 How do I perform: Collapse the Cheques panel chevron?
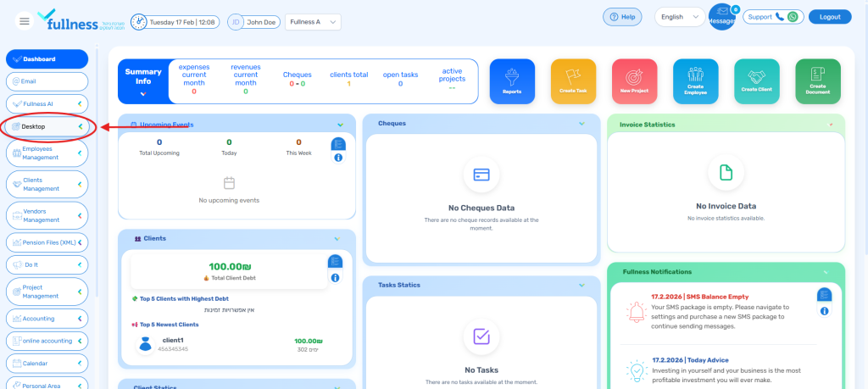pos(581,124)
